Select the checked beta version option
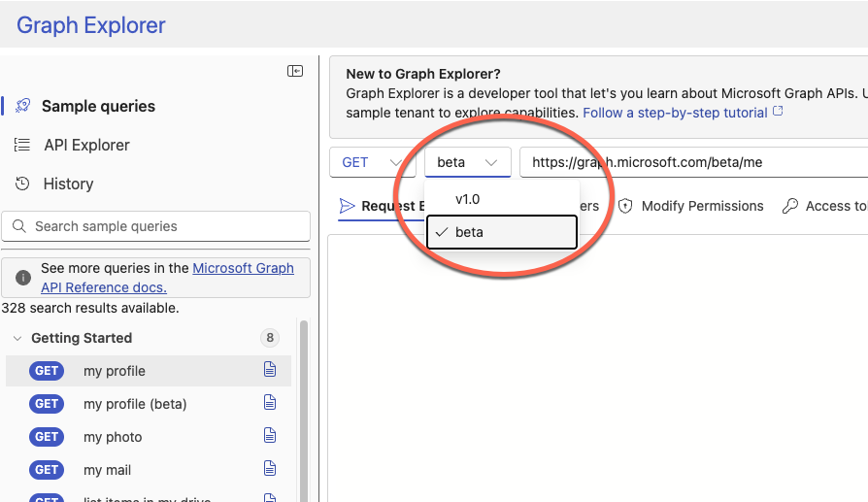Viewport: 868px width, 502px height. click(501, 232)
